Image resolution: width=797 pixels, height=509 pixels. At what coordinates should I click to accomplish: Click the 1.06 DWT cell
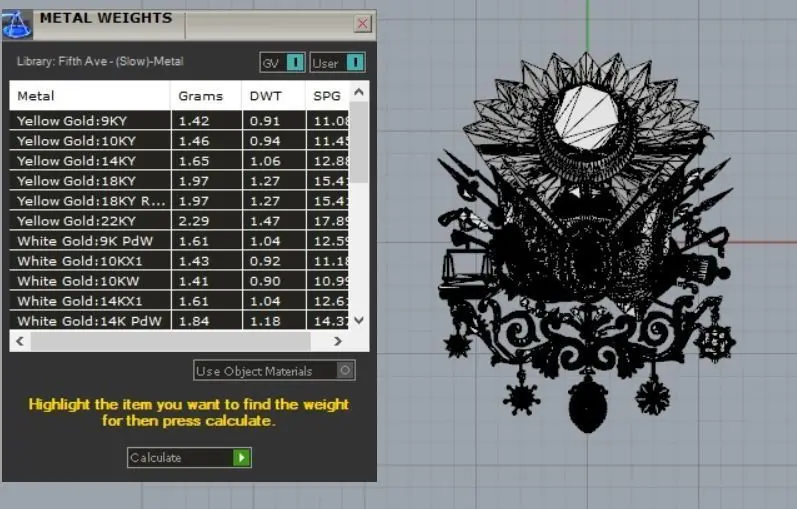pos(274,161)
